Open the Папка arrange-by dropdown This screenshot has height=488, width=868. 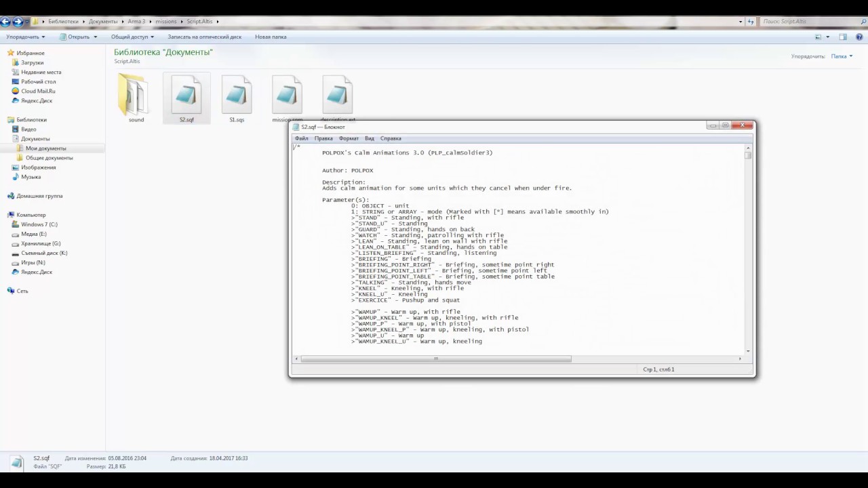click(842, 56)
